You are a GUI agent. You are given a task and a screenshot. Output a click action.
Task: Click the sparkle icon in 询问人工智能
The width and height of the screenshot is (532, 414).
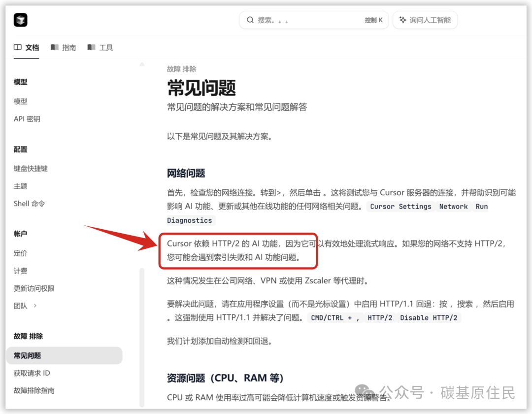[403, 20]
